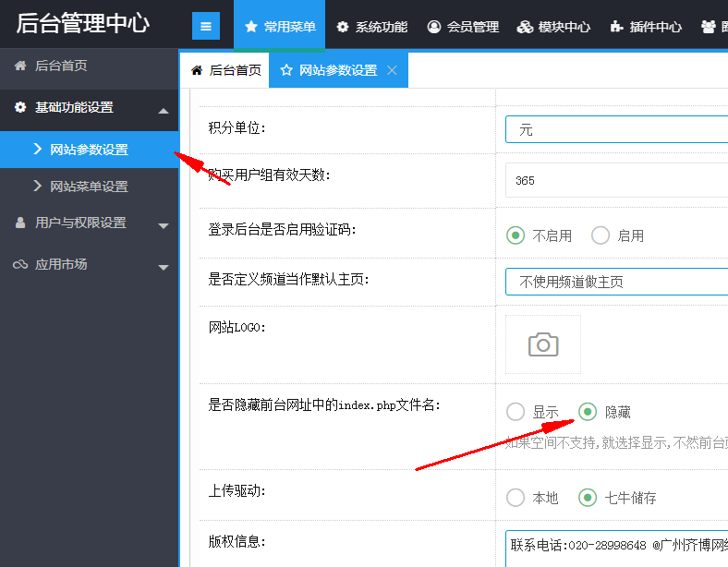Open 模块中心 in top navigation

(553, 27)
